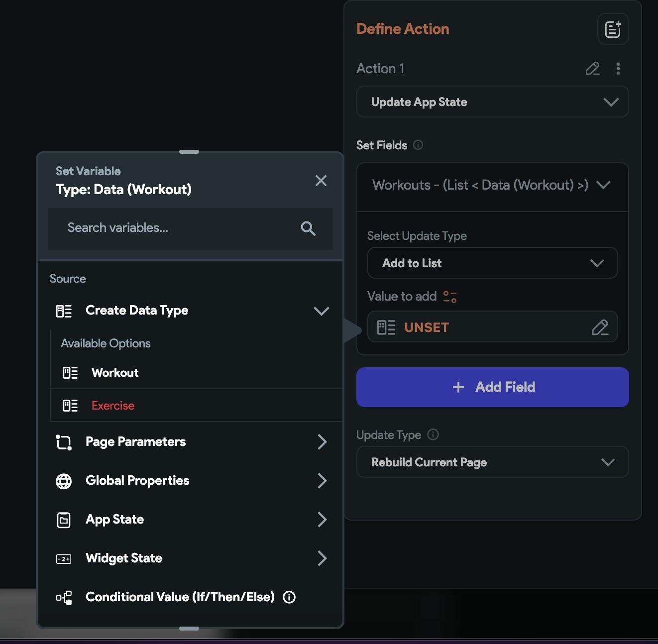Screen dimensions: 658x644
Task: Open the Rebuild Current Page dropdown
Action: [492, 462]
